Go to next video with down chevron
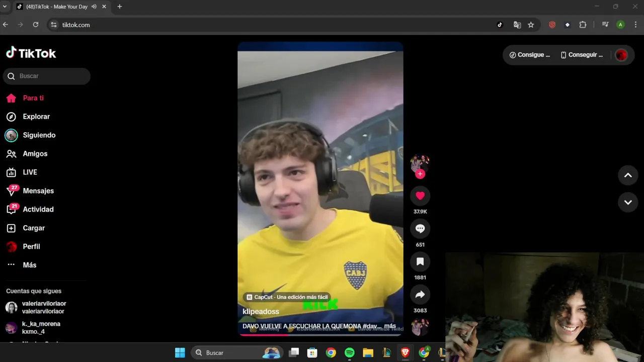 (628, 202)
